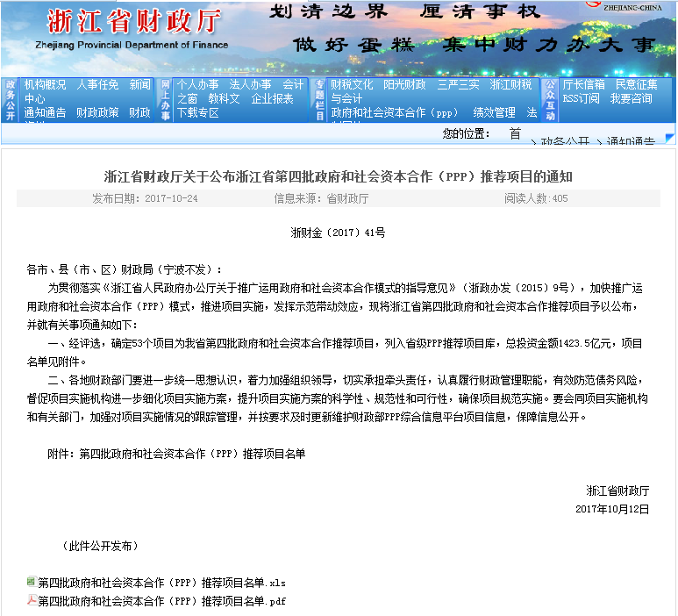Click the PDF file icon beside the attachment
Viewport: 678px width, 616px height.
tap(32, 600)
